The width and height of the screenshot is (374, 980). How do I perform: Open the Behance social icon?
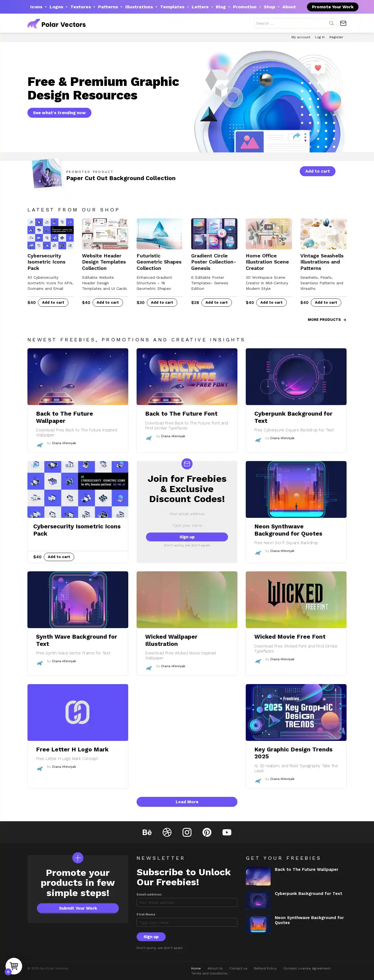(x=147, y=832)
